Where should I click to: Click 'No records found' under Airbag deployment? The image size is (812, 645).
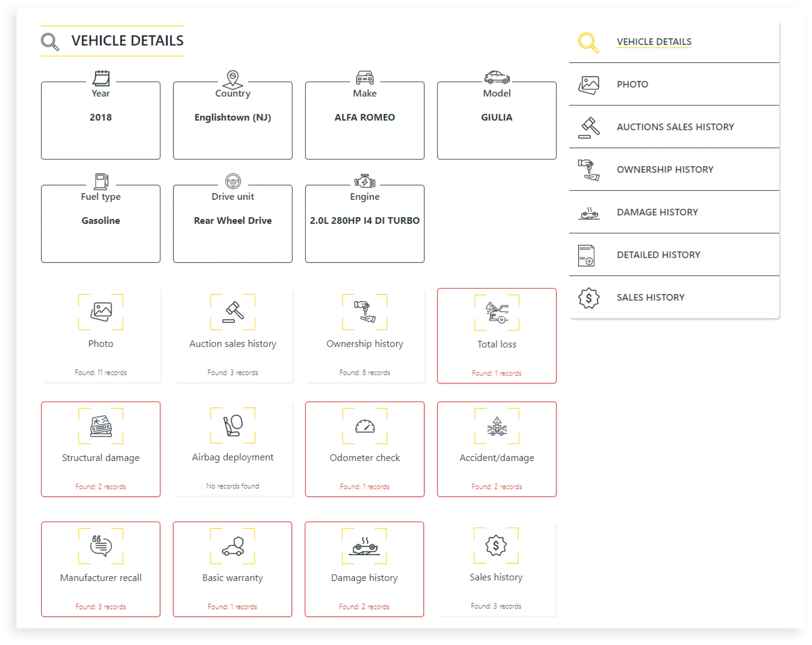point(233,486)
